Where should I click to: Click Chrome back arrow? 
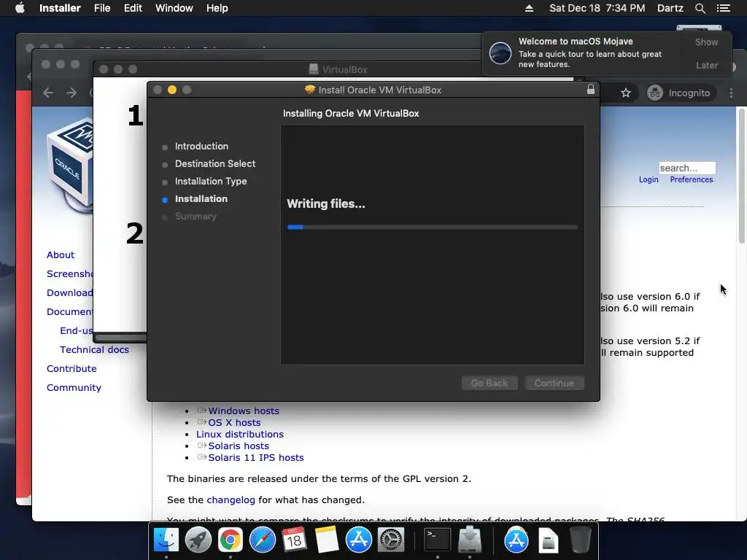coord(48,93)
